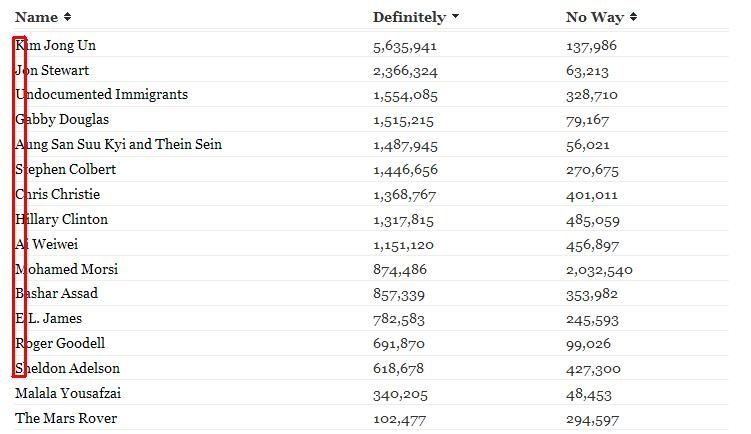Select Undocumented Immigrants entry
The height and width of the screenshot is (434, 751).
(x=101, y=94)
